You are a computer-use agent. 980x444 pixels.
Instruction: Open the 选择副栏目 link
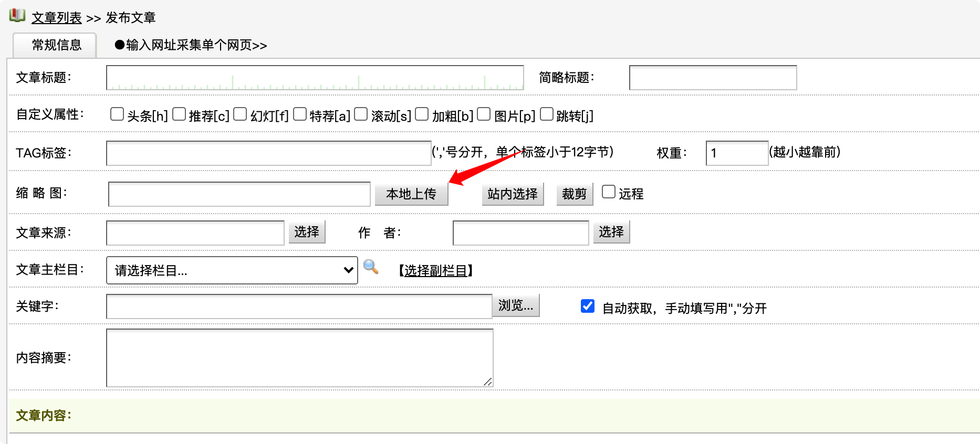[435, 271]
